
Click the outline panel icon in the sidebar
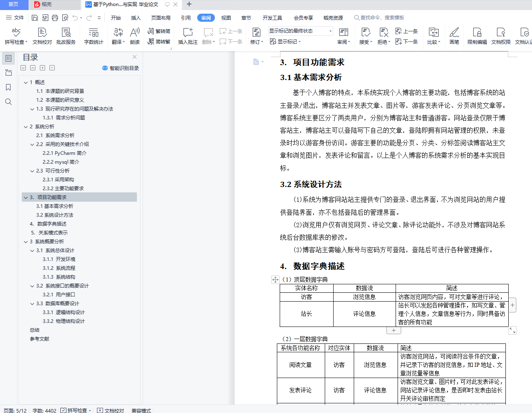point(8,58)
